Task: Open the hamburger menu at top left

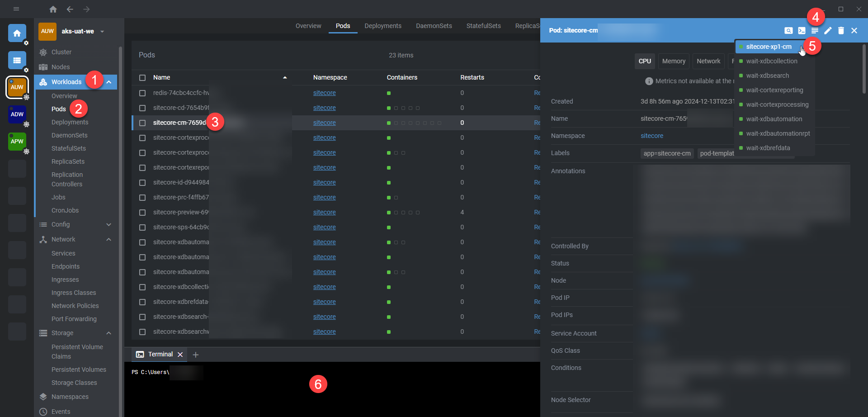Action: [16, 9]
